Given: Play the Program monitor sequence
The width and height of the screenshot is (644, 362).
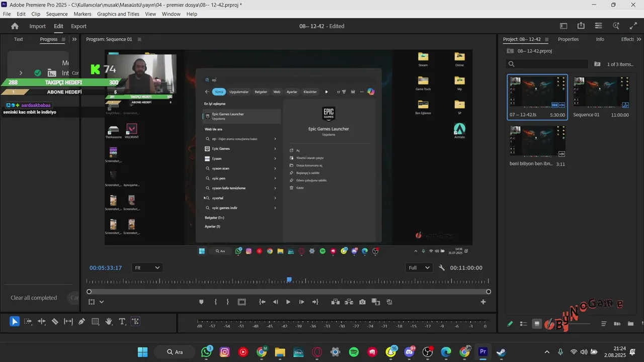Looking at the screenshot, I should [288, 302].
